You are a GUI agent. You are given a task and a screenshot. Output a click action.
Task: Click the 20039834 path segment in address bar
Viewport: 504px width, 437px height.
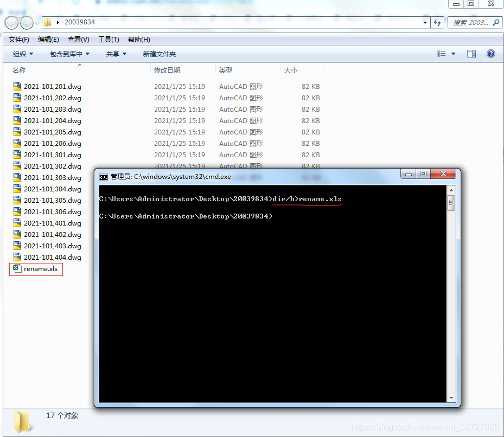click(80, 22)
